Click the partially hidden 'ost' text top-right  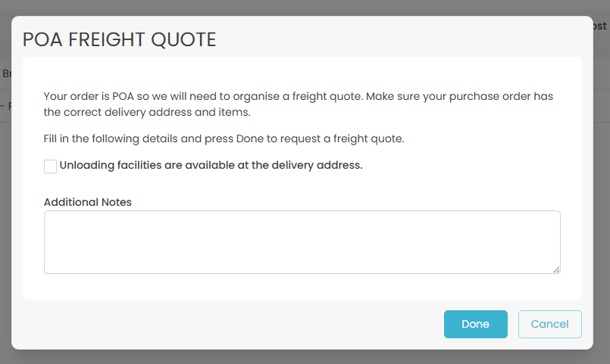click(600, 26)
